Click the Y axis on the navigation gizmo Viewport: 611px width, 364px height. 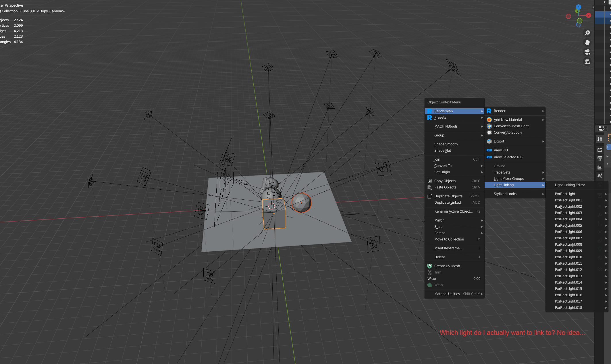[x=577, y=11]
